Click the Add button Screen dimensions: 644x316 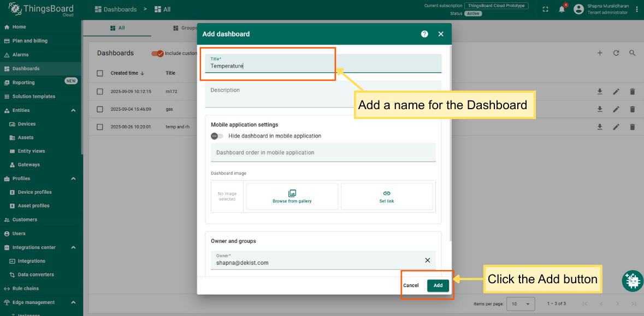tap(438, 285)
